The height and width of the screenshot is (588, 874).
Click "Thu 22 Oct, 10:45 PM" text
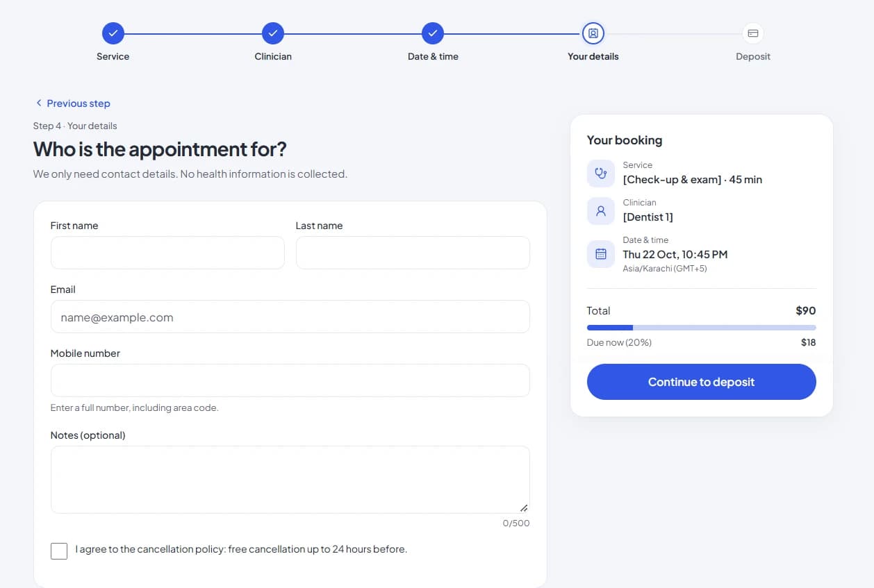click(675, 255)
